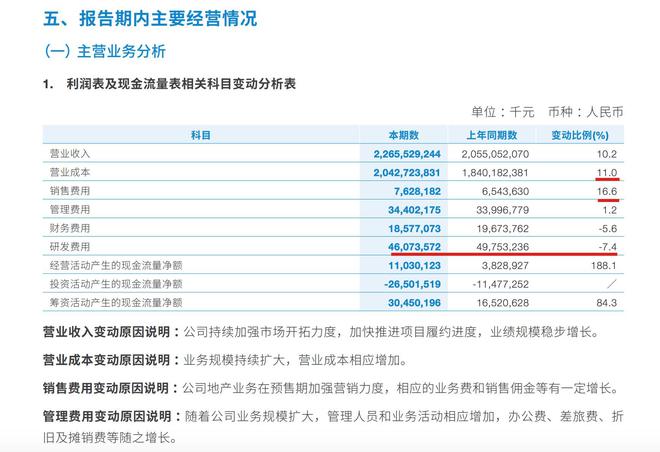Click the row label 经营活动产生的现金流量净额
The image size is (660, 452).
[116, 265]
